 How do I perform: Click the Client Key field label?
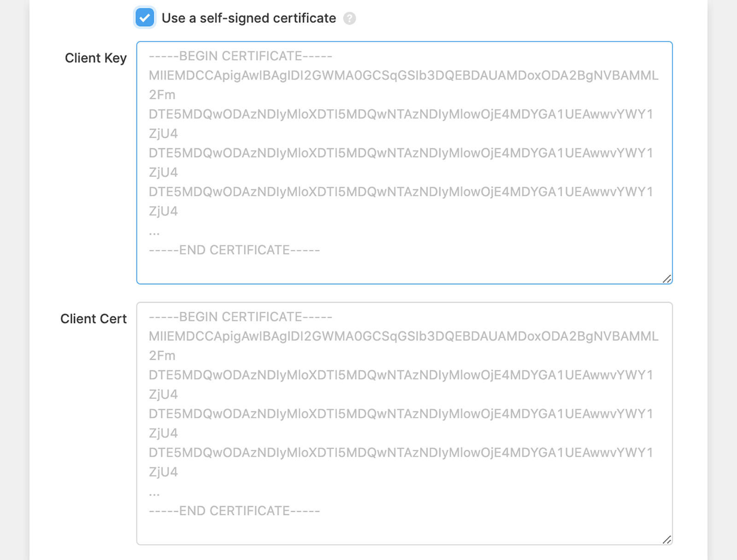[95, 58]
